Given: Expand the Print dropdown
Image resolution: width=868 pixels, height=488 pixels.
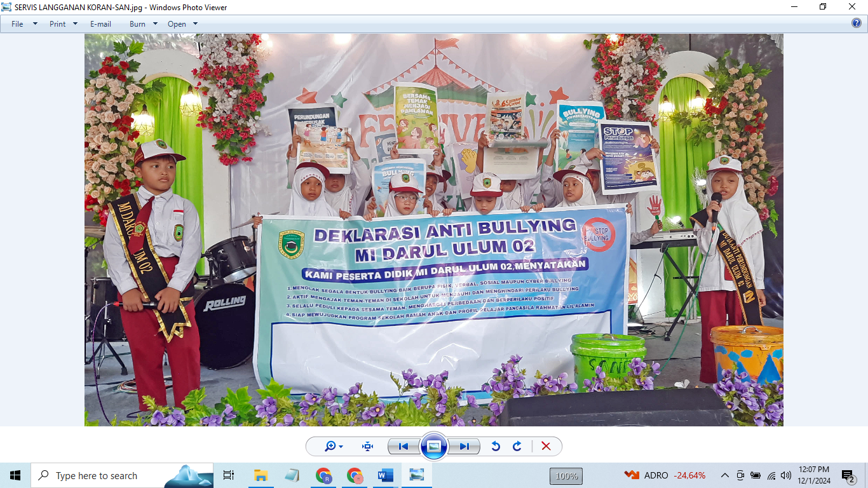Looking at the screenshot, I should (x=63, y=24).
